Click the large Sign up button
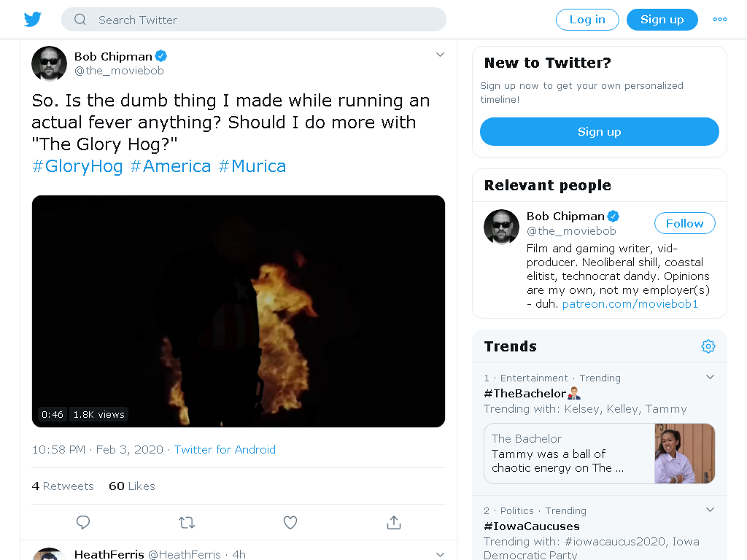 (x=600, y=132)
